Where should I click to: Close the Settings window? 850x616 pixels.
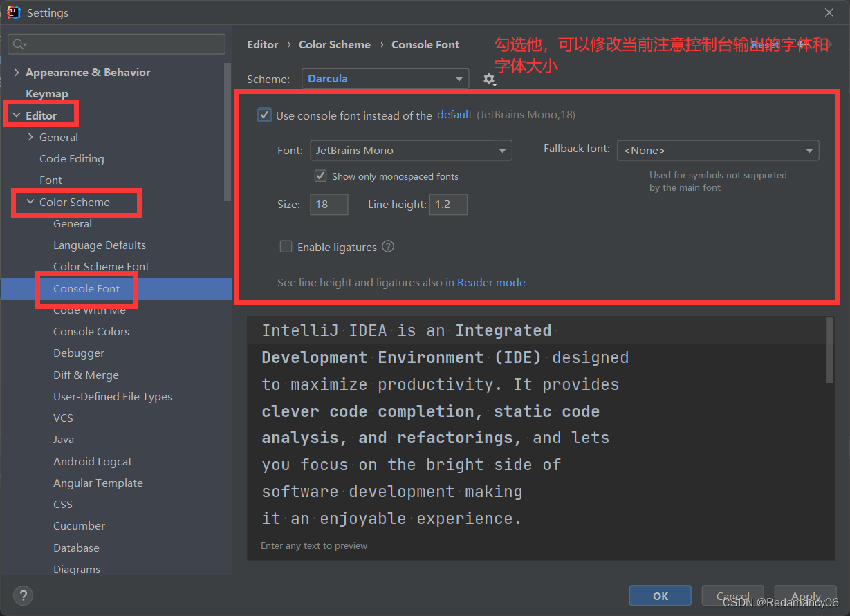[829, 12]
